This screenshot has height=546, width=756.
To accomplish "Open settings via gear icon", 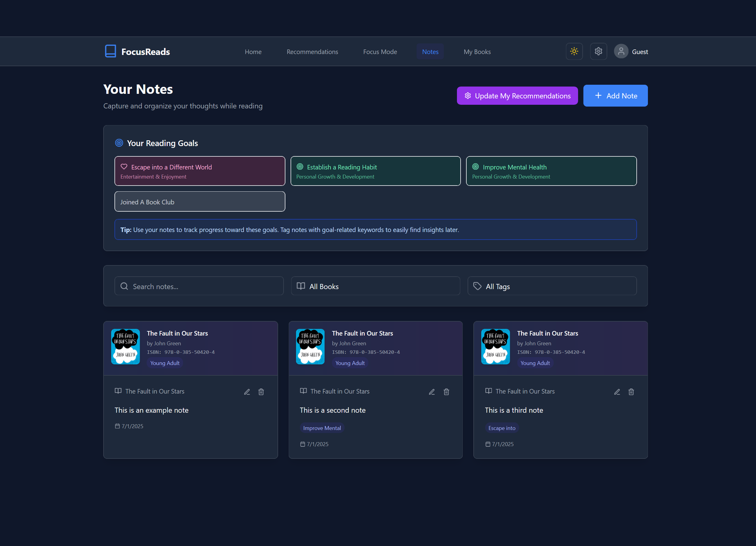I will click(x=598, y=51).
